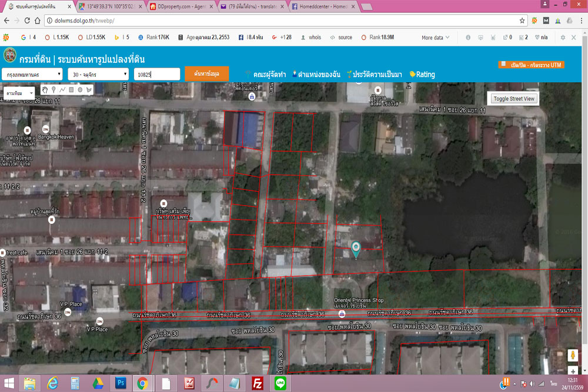Select the hand pan tool on map
The image size is (588, 392).
tap(45, 90)
